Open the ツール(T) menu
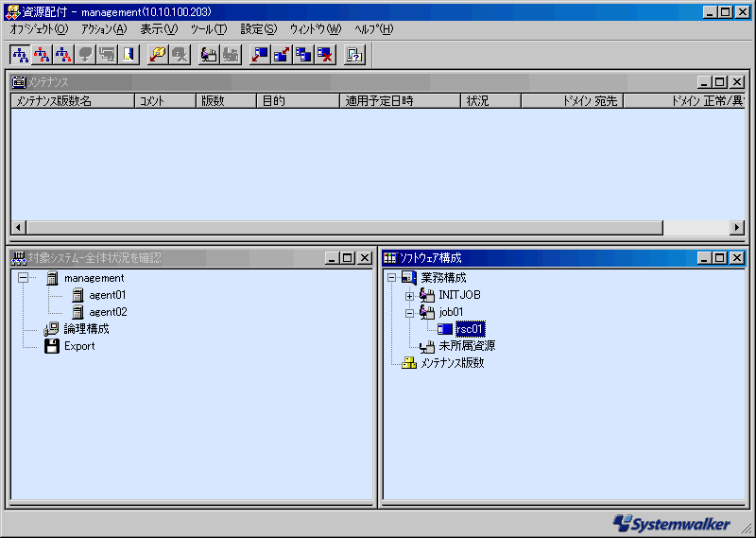Image resolution: width=756 pixels, height=538 pixels. [x=209, y=29]
